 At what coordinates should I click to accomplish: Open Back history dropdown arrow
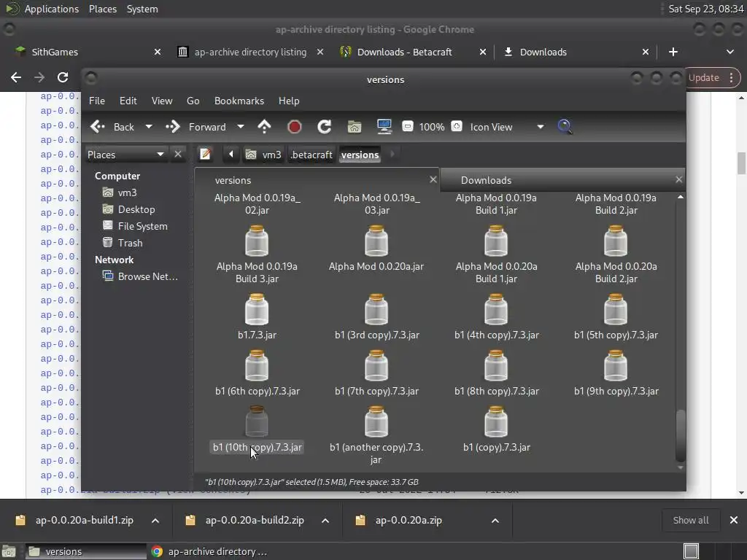(x=149, y=127)
